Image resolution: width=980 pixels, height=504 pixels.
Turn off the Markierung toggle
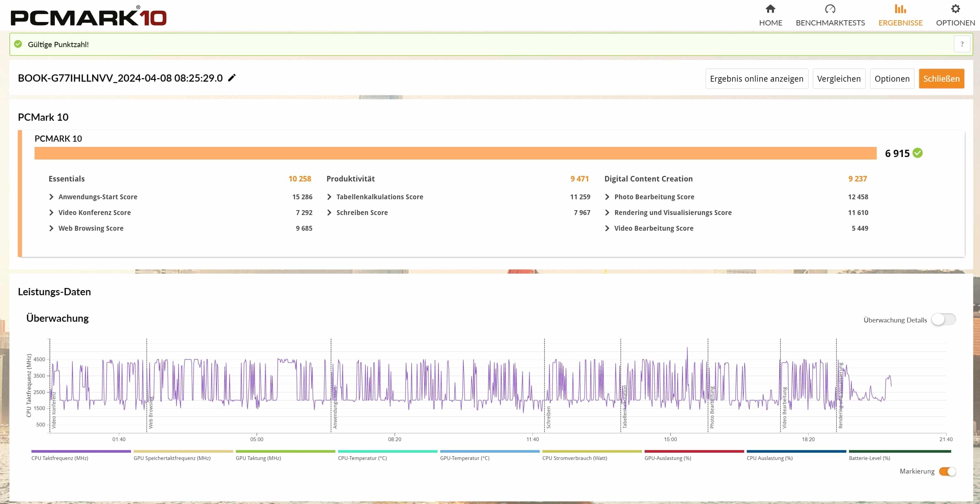click(x=947, y=471)
